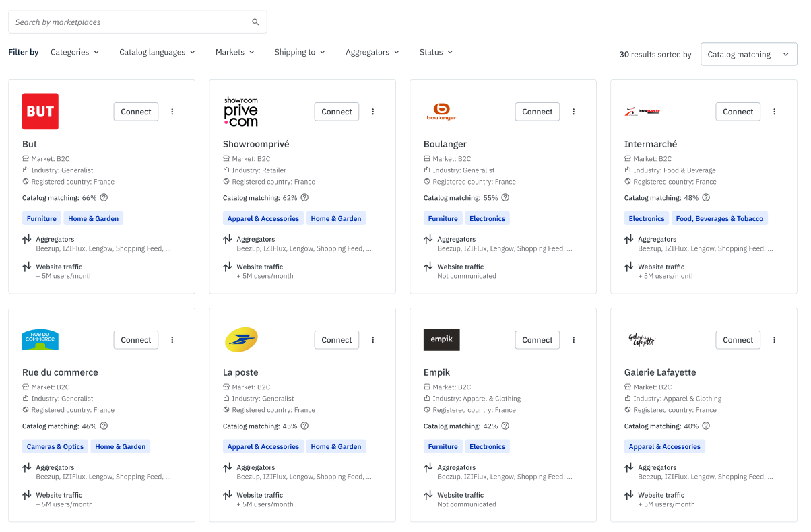Open the Aggregators filter
This screenshot has width=811, height=532.
(372, 52)
